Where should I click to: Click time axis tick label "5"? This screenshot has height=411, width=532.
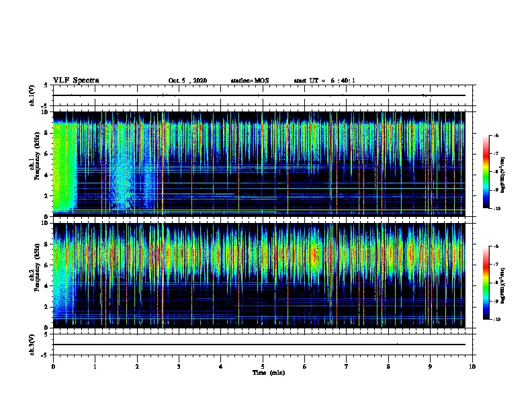pyautogui.click(x=263, y=366)
